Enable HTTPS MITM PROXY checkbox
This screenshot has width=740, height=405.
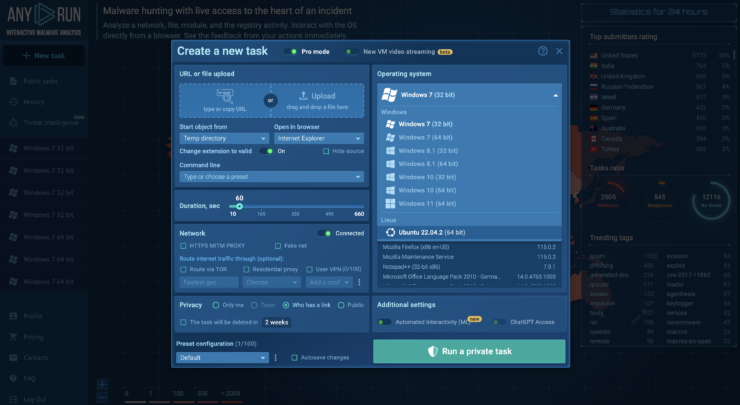(x=183, y=245)
